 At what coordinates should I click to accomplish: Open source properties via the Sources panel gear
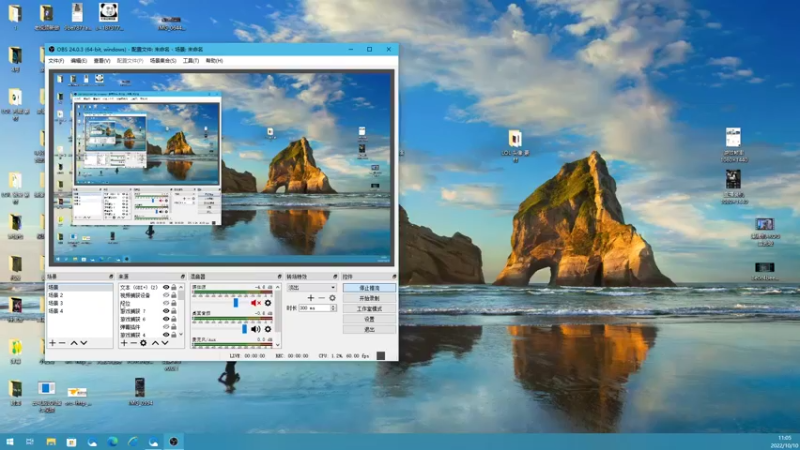coord(143,343)
